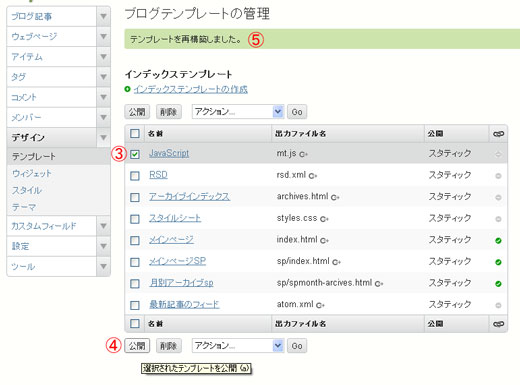
Task: Open the JavaScript template link
Action: coord(169,153)
